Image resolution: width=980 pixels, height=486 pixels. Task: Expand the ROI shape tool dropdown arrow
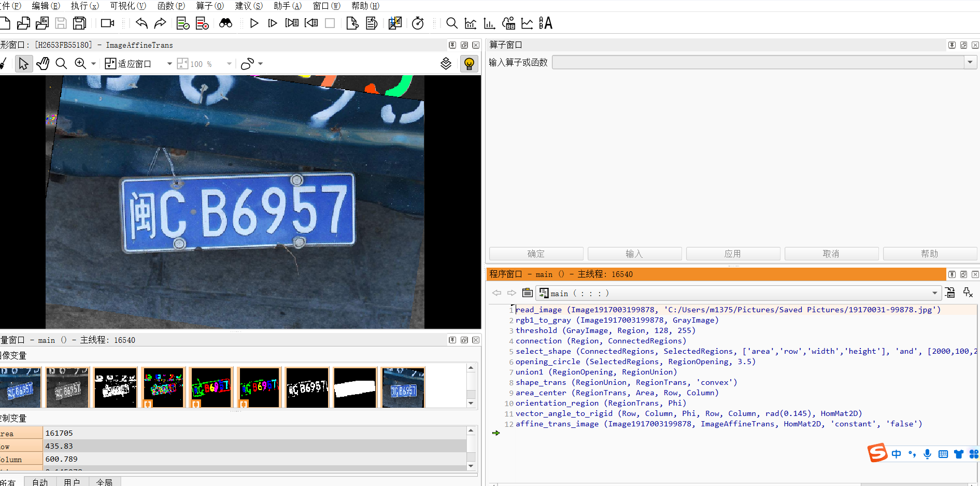click(x=260, y=64)
